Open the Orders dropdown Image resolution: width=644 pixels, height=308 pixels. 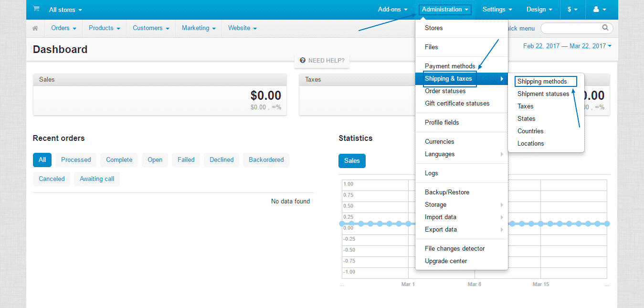[x=63, y=28]
